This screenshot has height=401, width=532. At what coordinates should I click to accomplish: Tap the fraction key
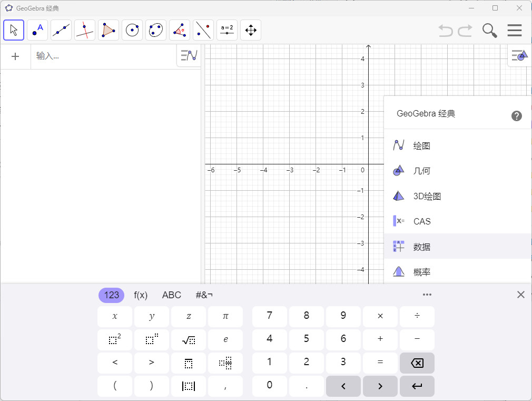pos(189,363)
